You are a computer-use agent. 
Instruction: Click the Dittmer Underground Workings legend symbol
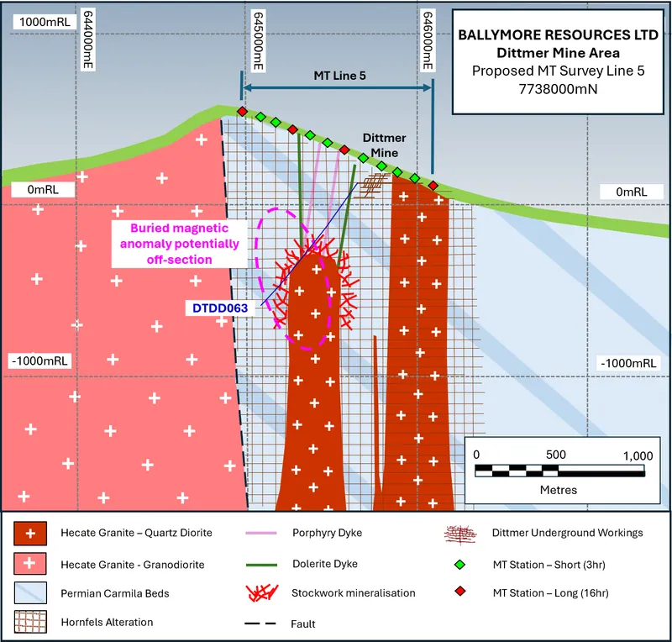coord(460,534)
